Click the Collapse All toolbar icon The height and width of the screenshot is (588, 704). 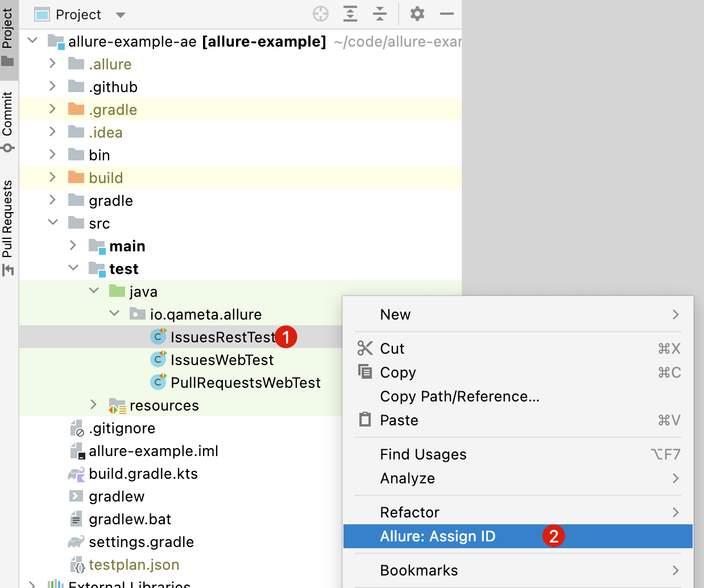[x=379, y=14]
